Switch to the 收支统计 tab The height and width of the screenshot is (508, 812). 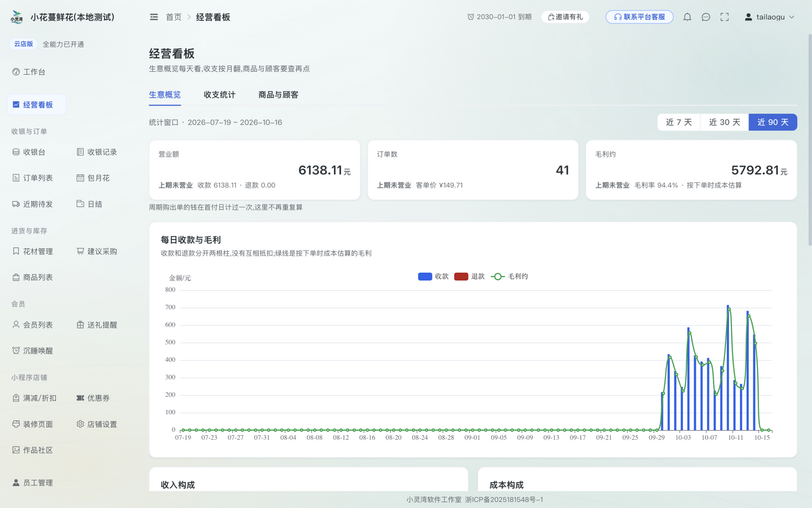219,95
